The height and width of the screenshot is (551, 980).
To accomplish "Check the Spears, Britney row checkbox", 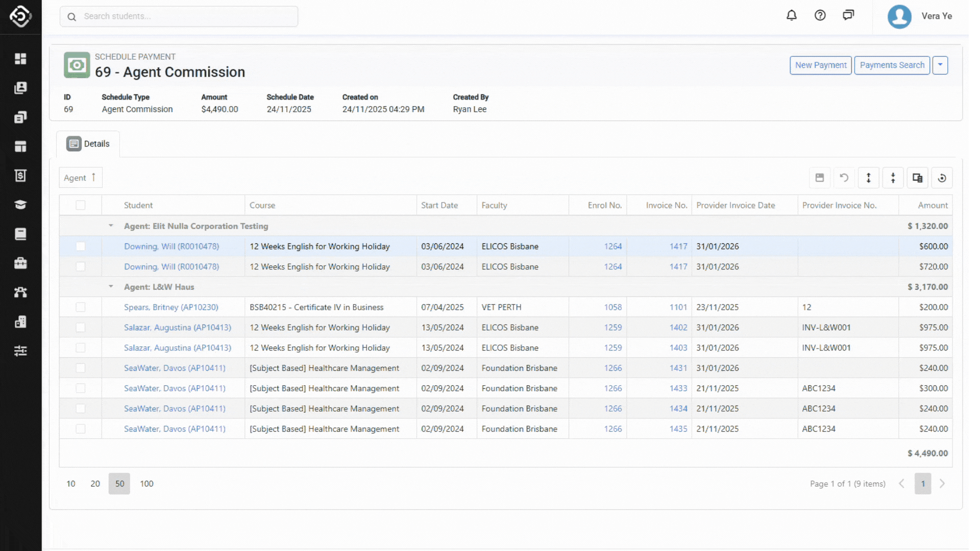I will 81,307.
